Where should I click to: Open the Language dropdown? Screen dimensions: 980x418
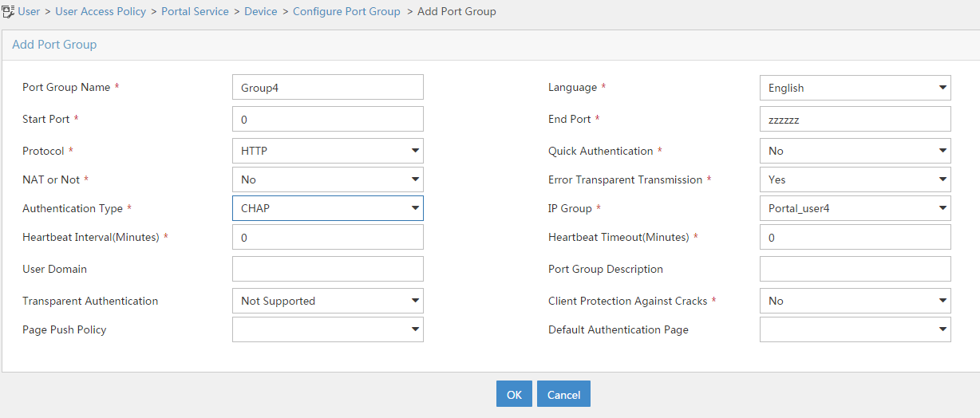(x=855, y=88)
